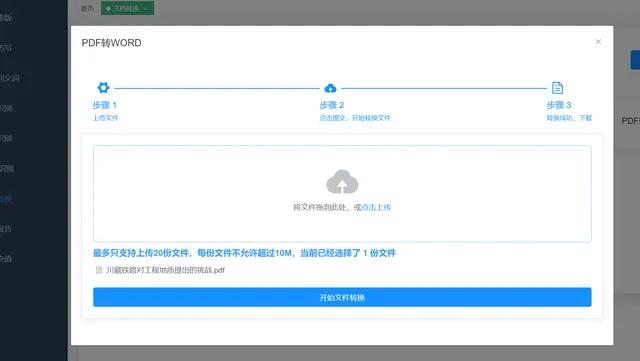The image size is (640, 361).
Task: Click the file icon beside the pdf filename
Action: 99,270
